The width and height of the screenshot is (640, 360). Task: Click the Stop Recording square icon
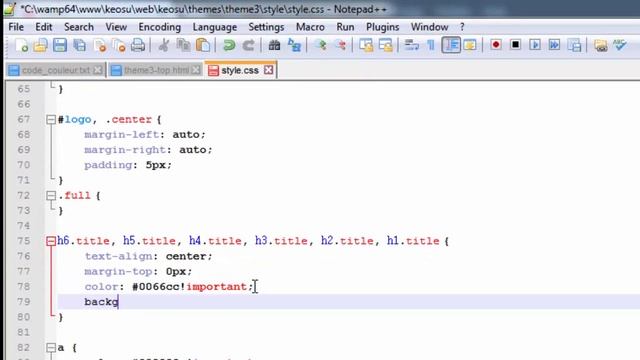click(515, 45)
